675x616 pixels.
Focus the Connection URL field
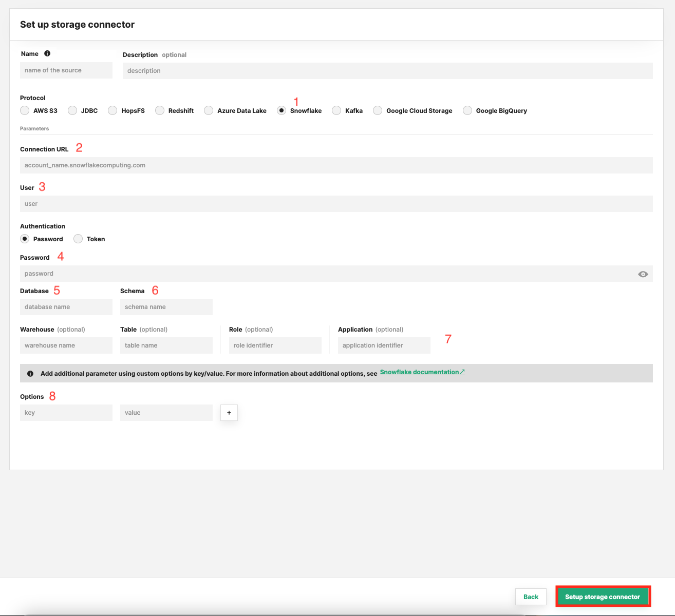click(x=336, y=165)
